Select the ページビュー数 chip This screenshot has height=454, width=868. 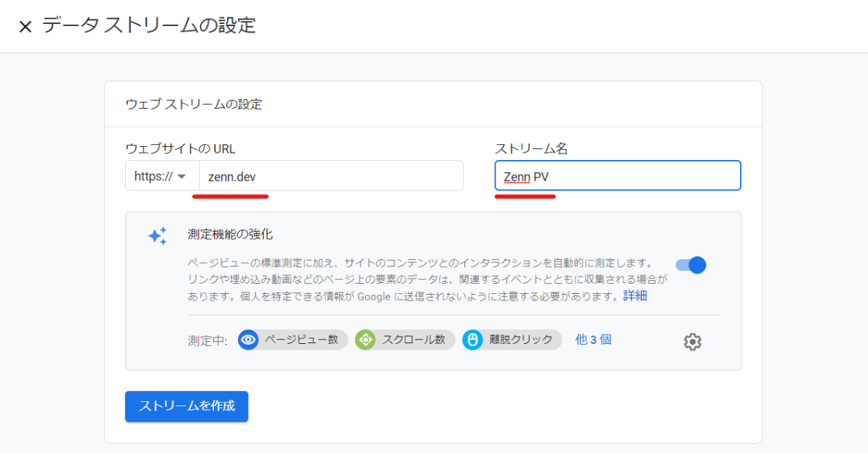click(x=293, y=340)
